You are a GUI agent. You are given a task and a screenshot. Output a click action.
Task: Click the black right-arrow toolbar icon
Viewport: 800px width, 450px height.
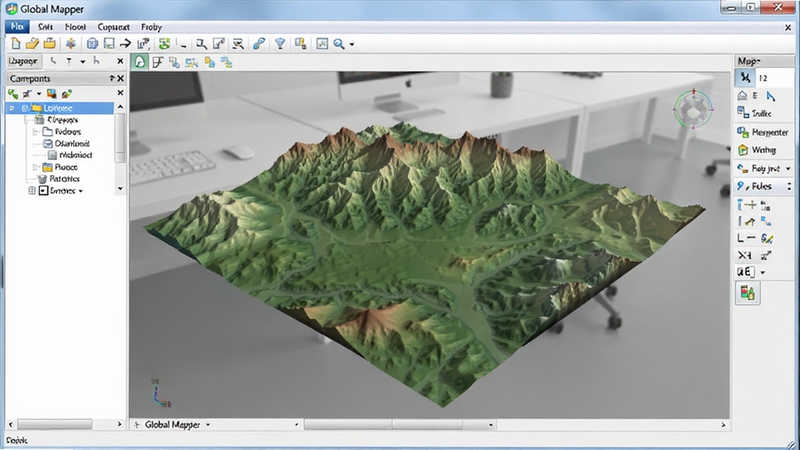125,44
